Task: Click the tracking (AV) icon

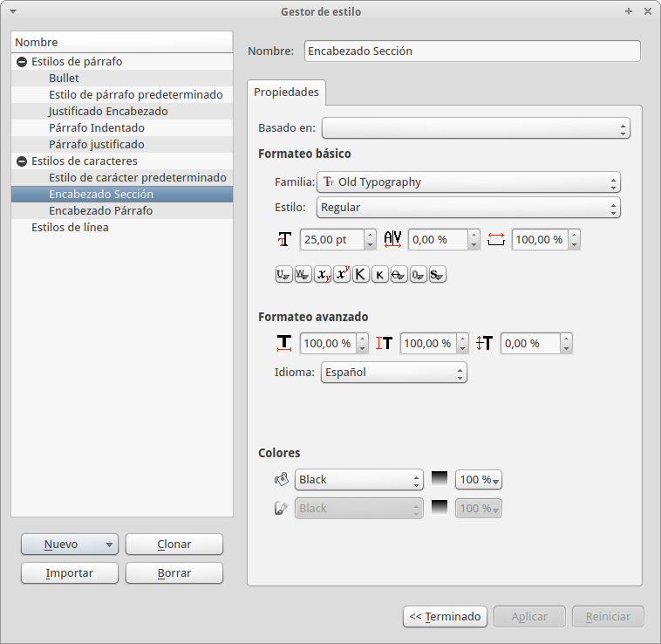Action: [392, 240]
